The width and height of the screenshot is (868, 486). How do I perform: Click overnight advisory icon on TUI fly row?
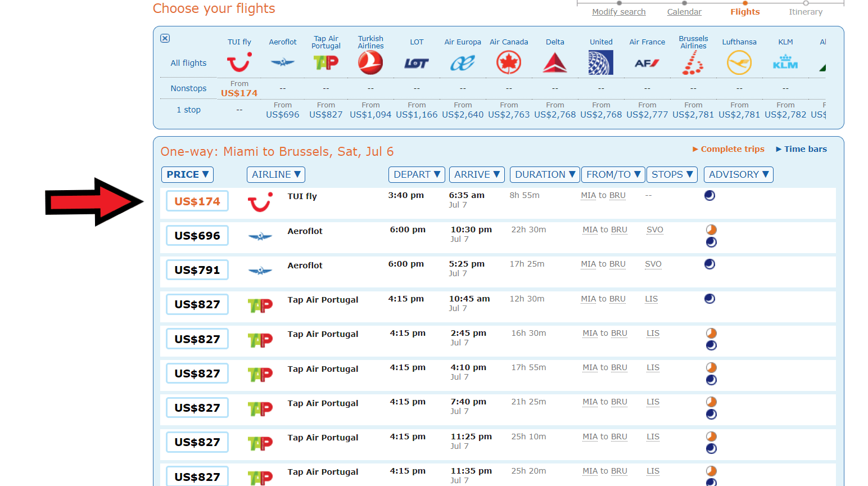(x=710, y=195)
